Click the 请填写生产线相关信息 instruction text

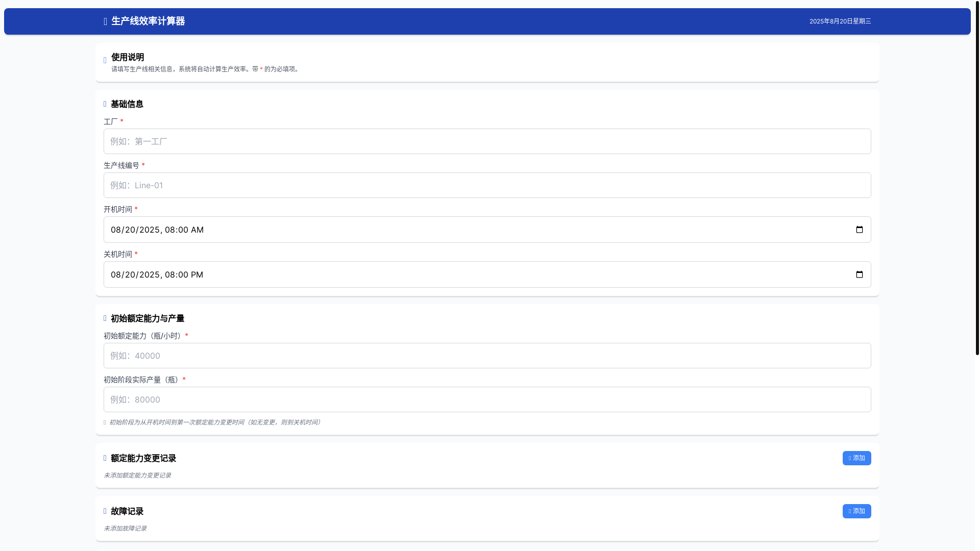(x=206, y=69)
